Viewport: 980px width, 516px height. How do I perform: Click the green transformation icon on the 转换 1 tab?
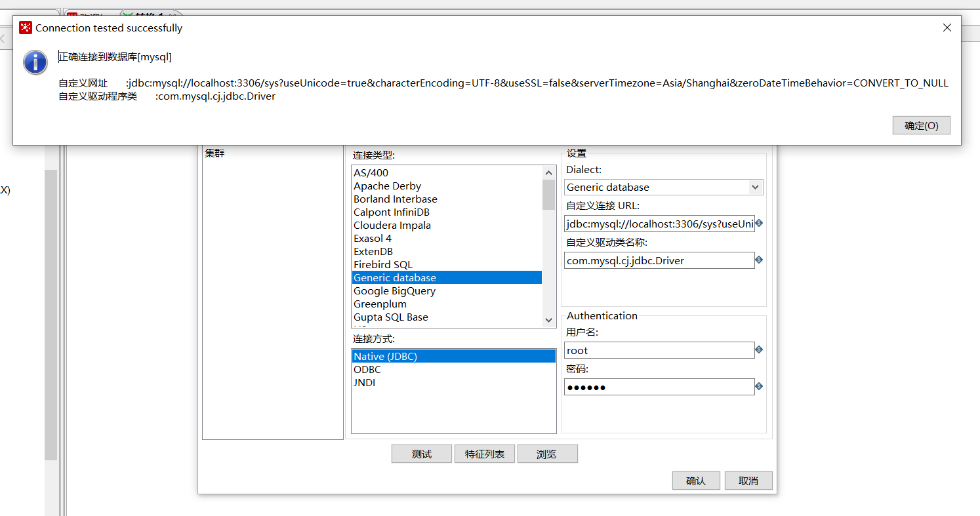(x=129, y=13)
